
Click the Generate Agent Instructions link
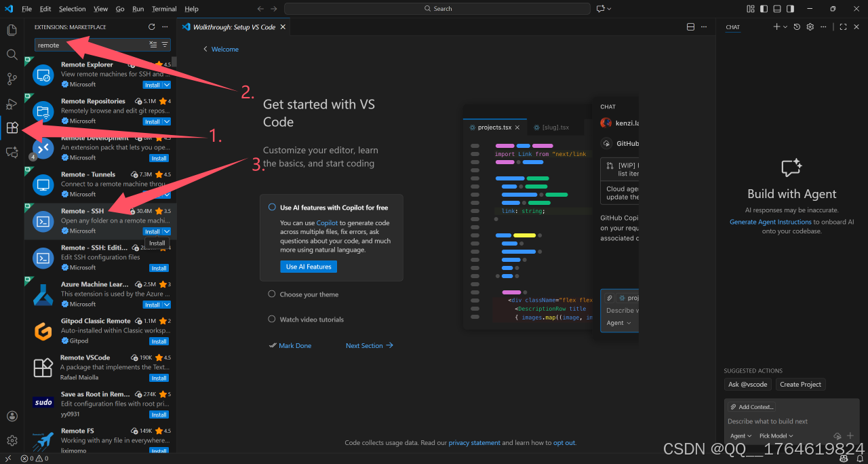tap(770, 222)
